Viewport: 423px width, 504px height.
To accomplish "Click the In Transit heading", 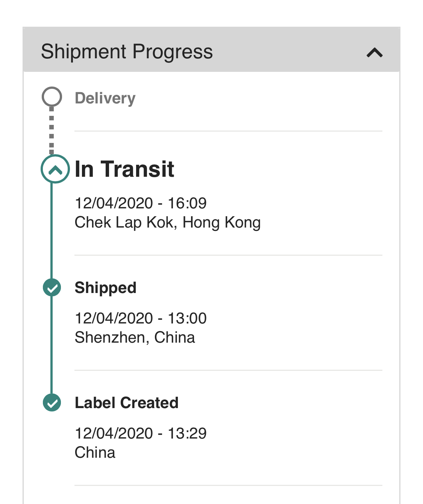I will click(124, 169).
